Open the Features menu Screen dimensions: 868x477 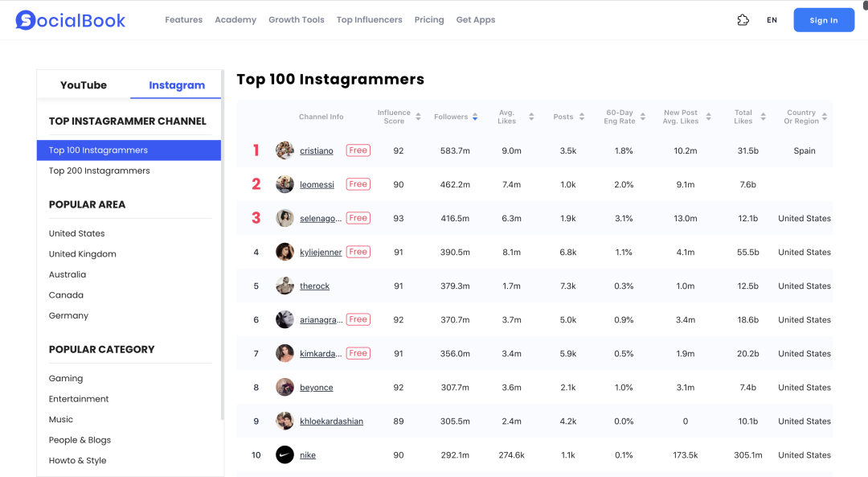click(184, 19)
